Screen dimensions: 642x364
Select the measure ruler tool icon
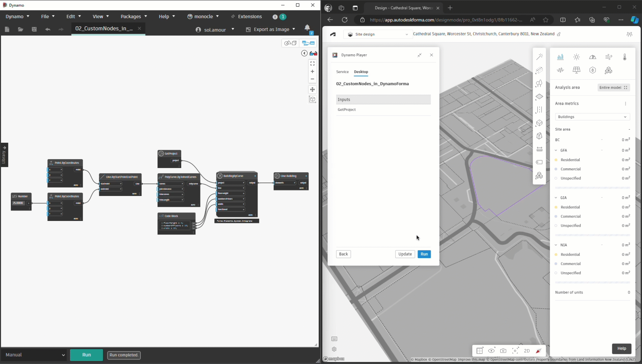[539, 149]
